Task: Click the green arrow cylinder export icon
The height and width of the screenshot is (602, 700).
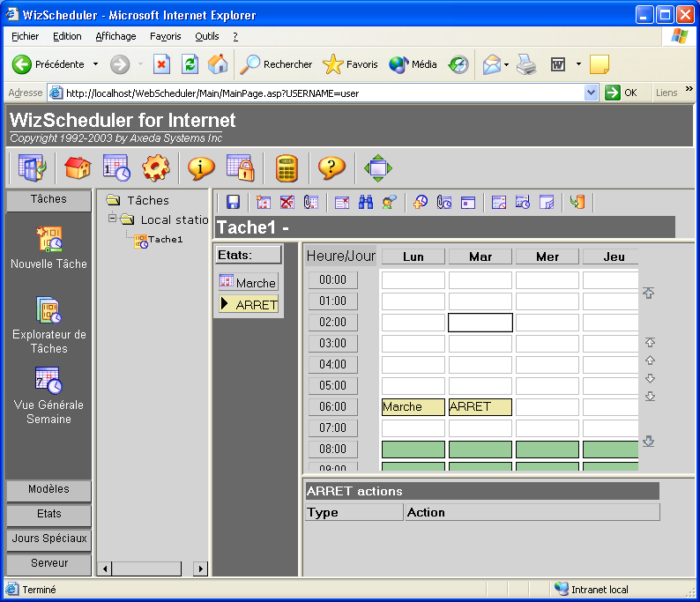Action: click(577, 202)
